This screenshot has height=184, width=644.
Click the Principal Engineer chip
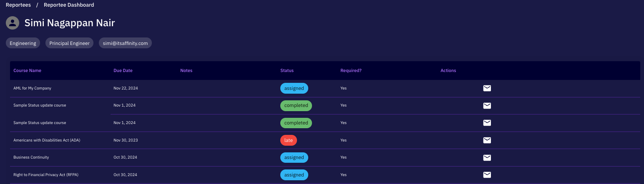pos(69,43)
